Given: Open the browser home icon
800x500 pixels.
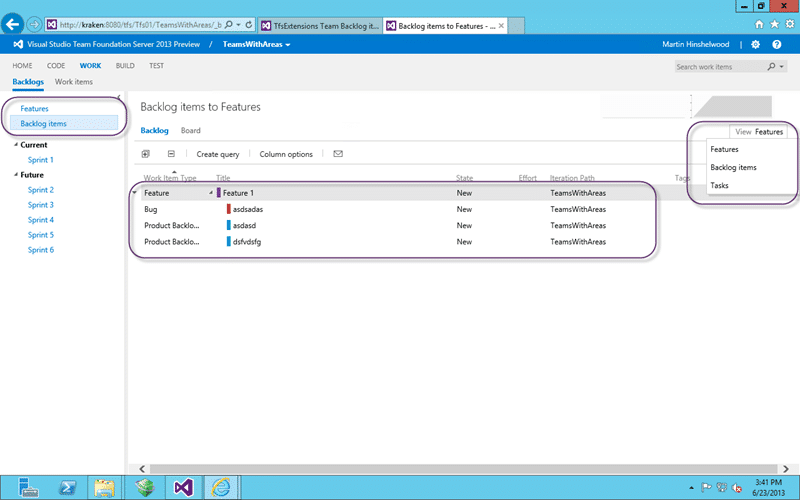Looking at the screenshot, I should coord(759,24).
